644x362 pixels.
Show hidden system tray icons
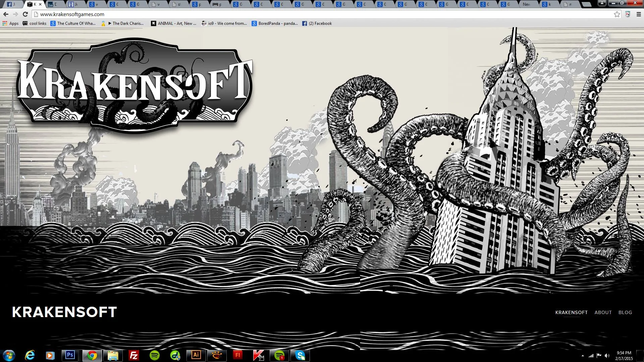tap(583, 356)
